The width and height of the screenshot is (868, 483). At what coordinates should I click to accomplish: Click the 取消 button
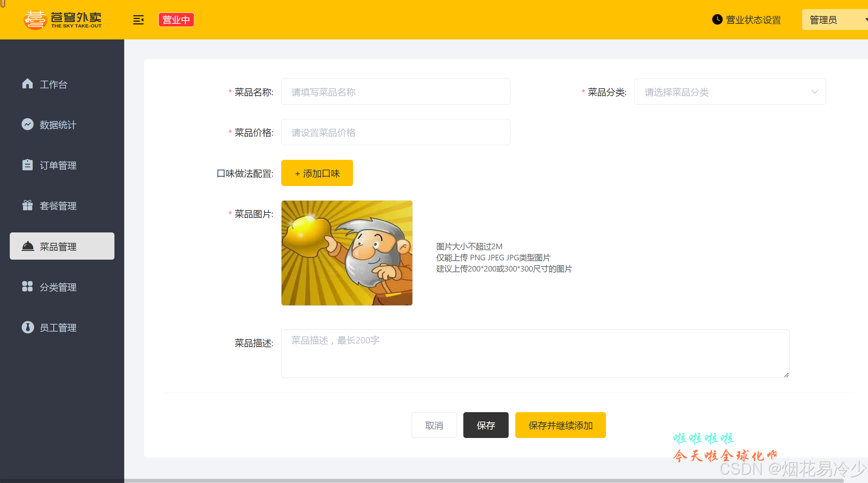[434, 425]
